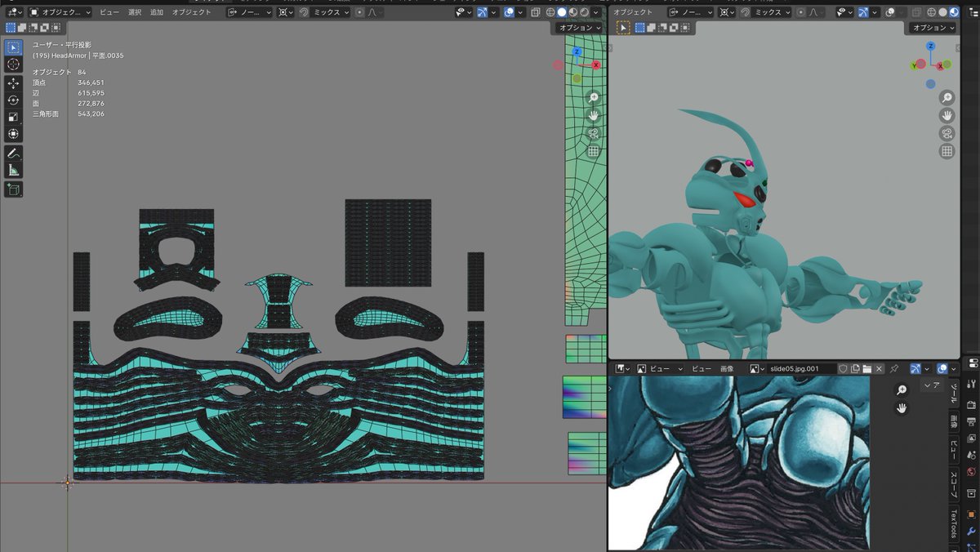
Task: Expand Options dropdown in left viewport
Action: click(579, 28)
